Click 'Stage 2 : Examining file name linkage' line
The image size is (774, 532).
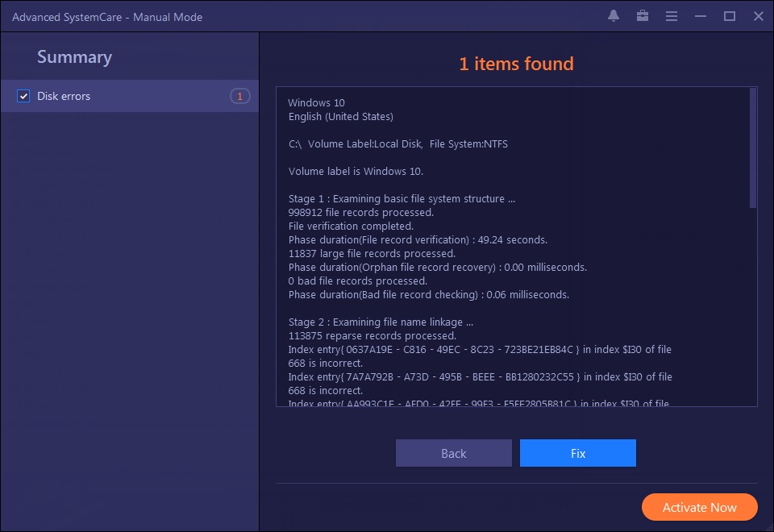[x=381, y=322]
